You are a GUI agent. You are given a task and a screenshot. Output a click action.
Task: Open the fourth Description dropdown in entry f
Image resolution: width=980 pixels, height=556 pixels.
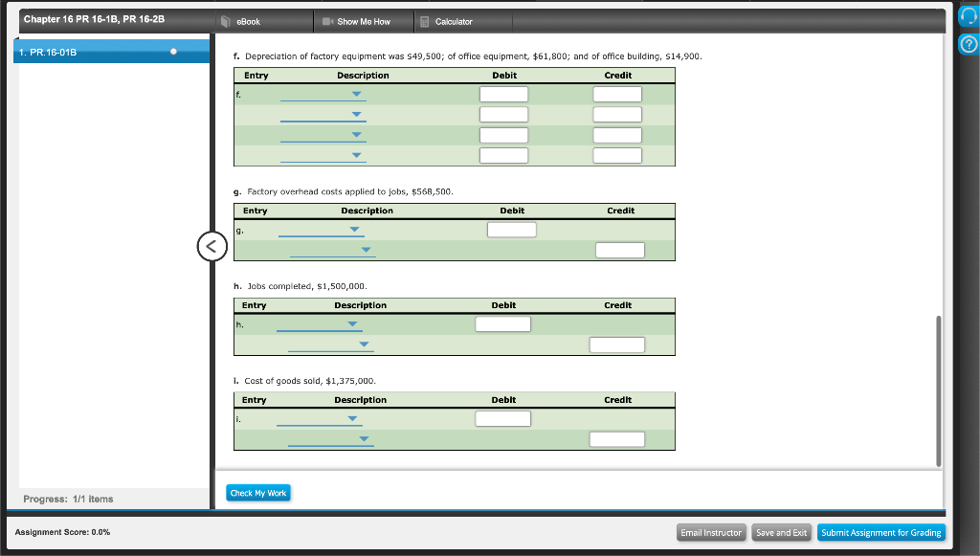[x=354, y=155]
